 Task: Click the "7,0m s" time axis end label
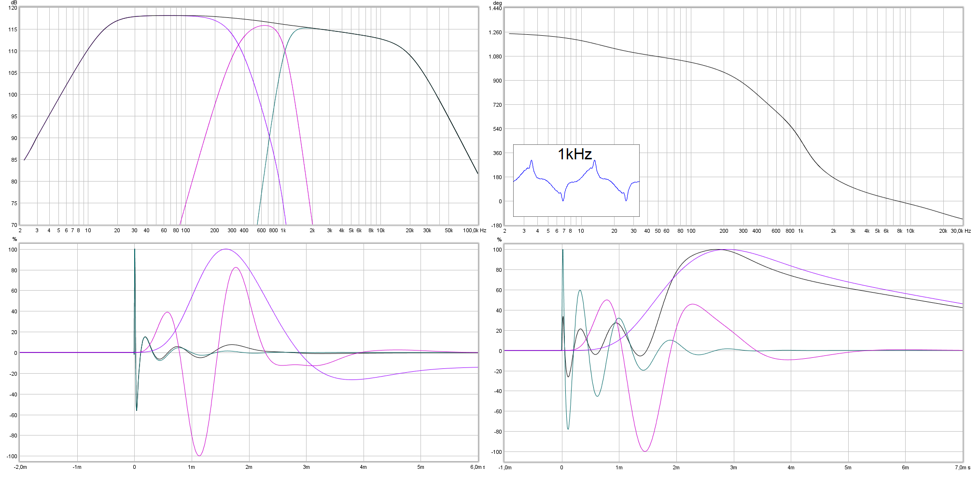click(962, 467)
